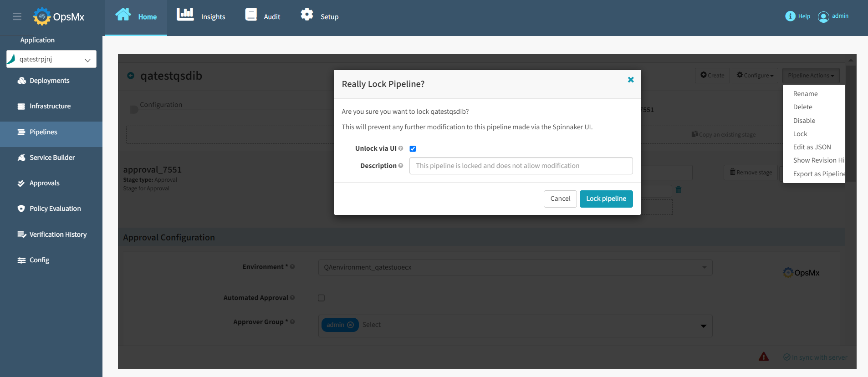Screen dimensions: 868x377
Task: Click the red warning triangle icon
Action: pyautogui.click(x=764, y=357)
